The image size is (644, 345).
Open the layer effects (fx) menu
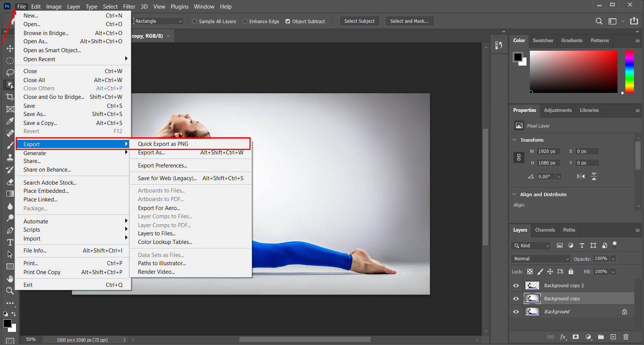coord(563,337)
